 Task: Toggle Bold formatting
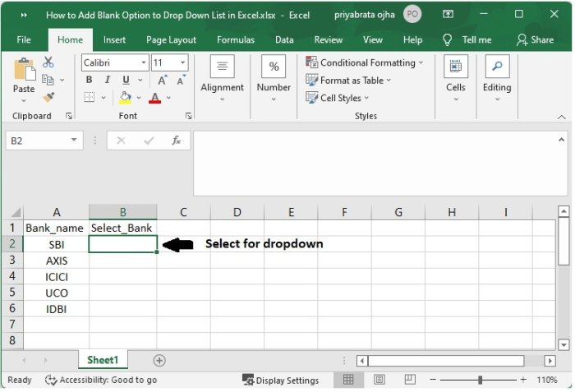(x=90, y=80)
